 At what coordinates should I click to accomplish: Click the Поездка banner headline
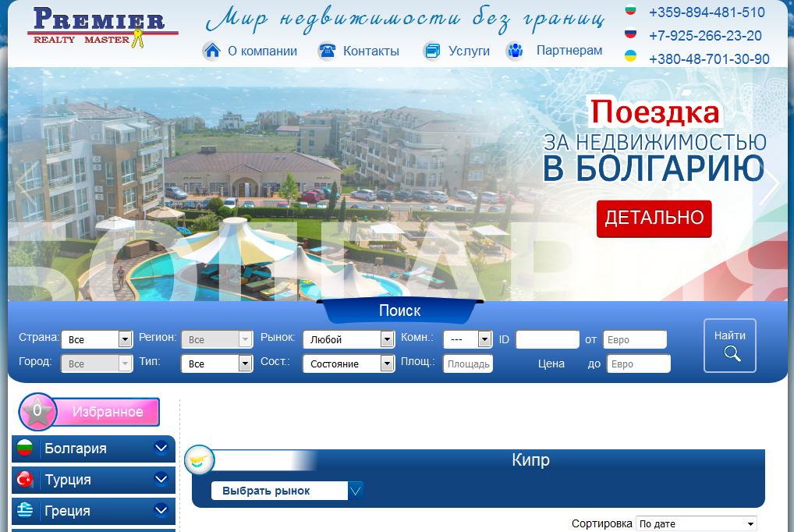click(x=654, y=112)
